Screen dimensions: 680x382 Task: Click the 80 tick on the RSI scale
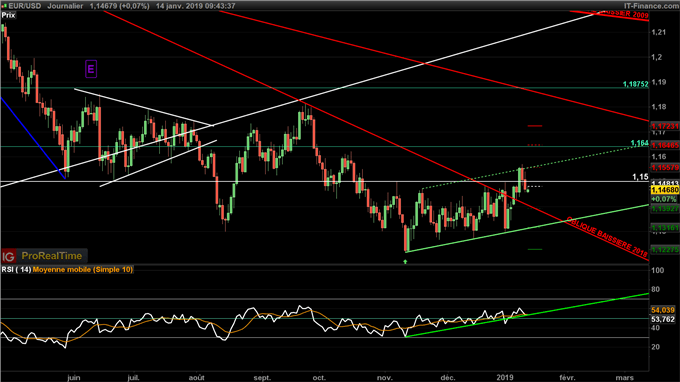pos(655,289)
